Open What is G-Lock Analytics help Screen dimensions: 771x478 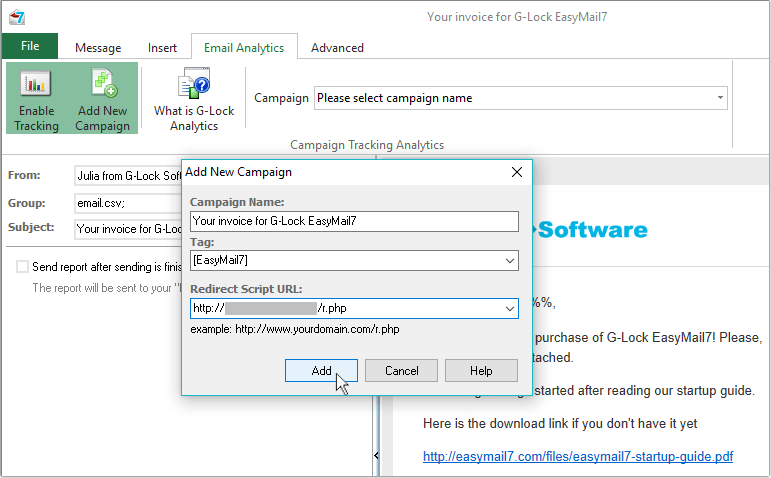[x=194, y=99]
